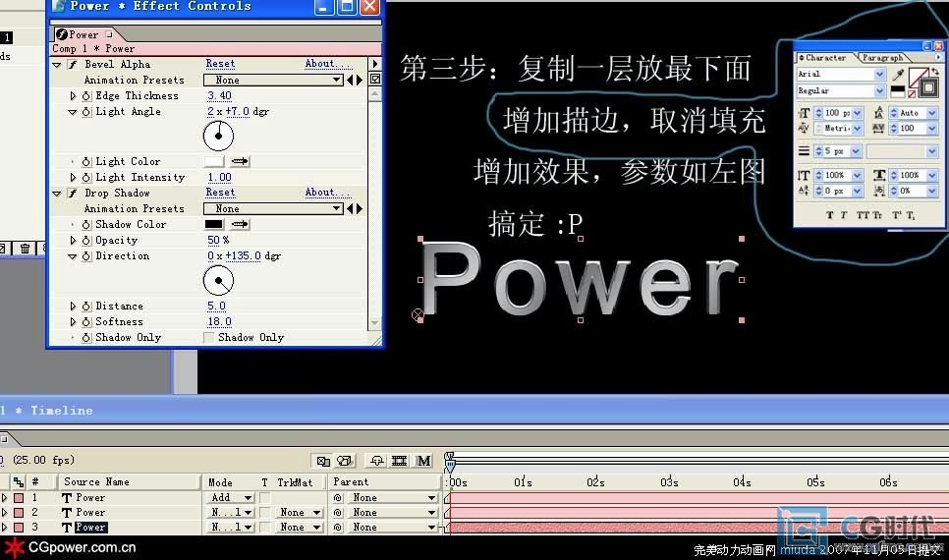
Task: Collapse the Bevel Alpha effect
Action: (x=57, y=64)
